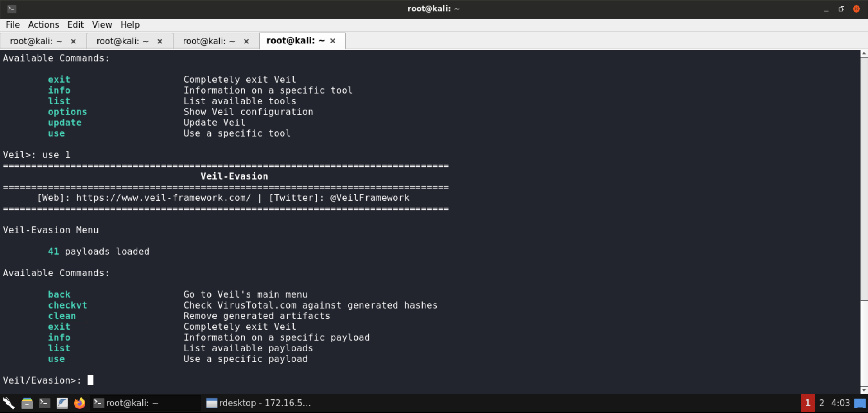Switch to the rdesktop taskbar window
The image size is (868, 413).
pos(259,403)
